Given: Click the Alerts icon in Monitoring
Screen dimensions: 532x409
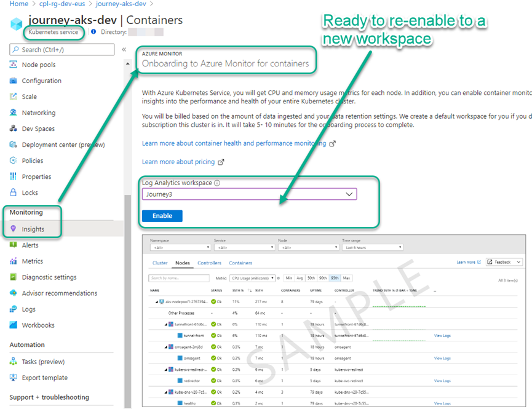Looking at the screenshot, I should pyautogui.click(x=14, y=245).
